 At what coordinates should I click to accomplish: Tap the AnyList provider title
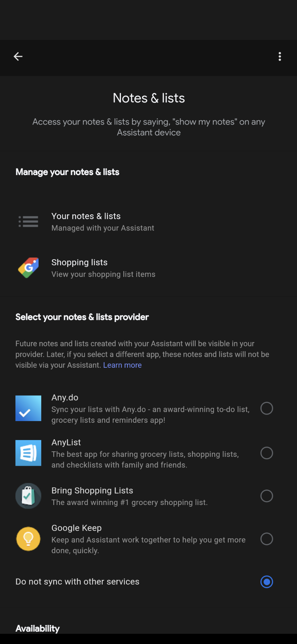coord(66,442)
